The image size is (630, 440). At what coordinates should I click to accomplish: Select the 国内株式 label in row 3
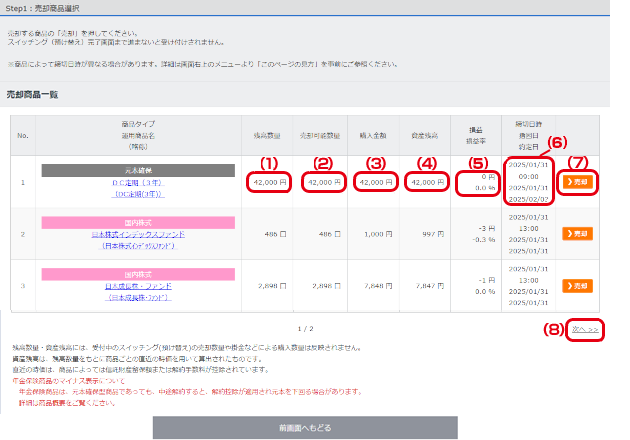click(138, 274)
